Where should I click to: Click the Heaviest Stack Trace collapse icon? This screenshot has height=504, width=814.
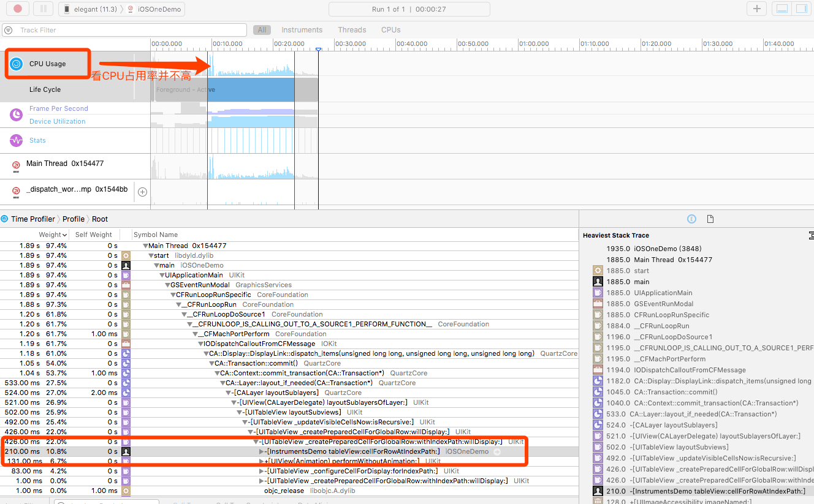811,235
